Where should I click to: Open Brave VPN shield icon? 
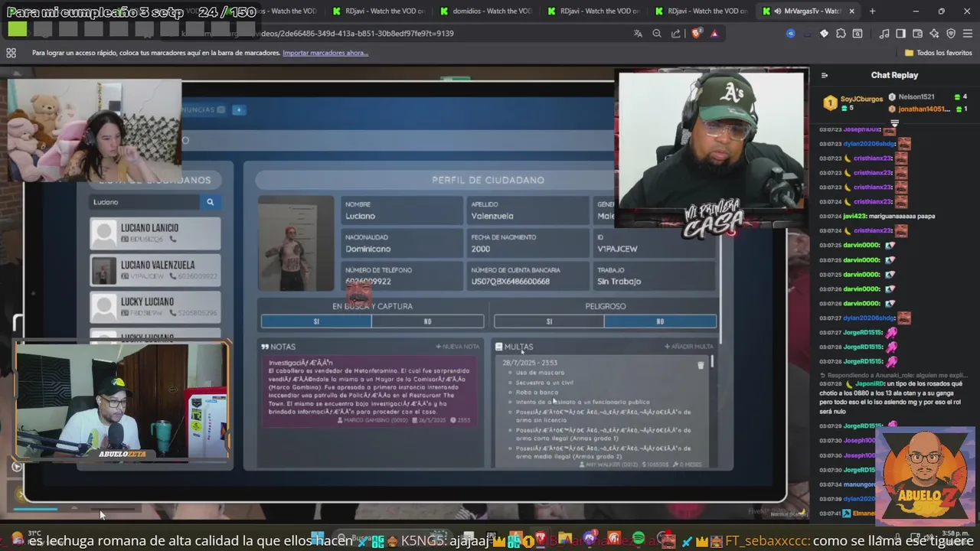[x=951, y=34]
